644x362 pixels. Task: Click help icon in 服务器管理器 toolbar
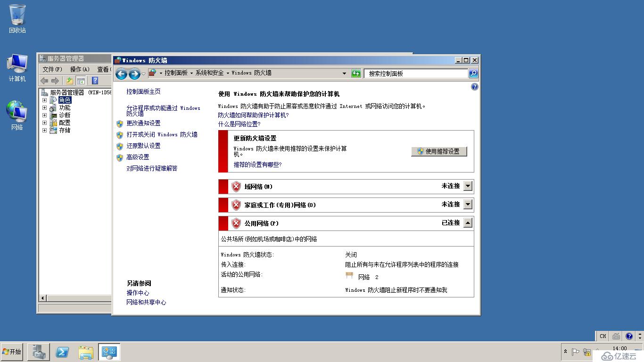[x=95, y=81]
